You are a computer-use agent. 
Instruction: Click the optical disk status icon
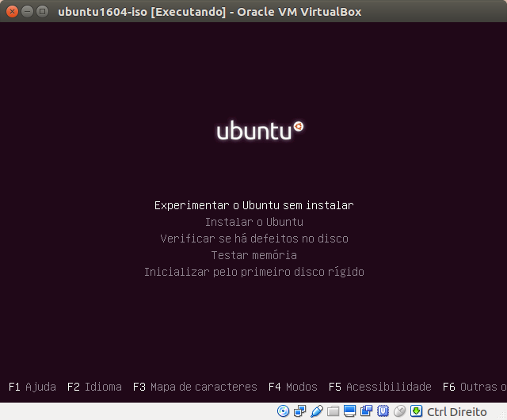284,411
